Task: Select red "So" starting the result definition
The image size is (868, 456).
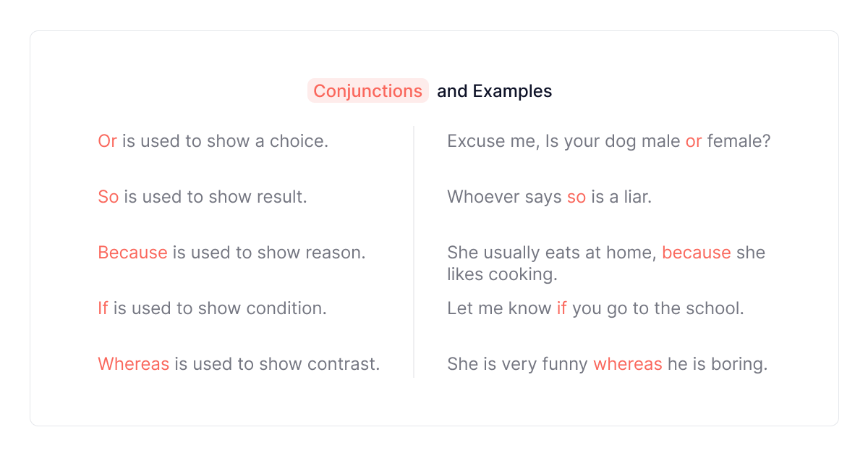Action: pyautogui.click(x=108, y=197)
